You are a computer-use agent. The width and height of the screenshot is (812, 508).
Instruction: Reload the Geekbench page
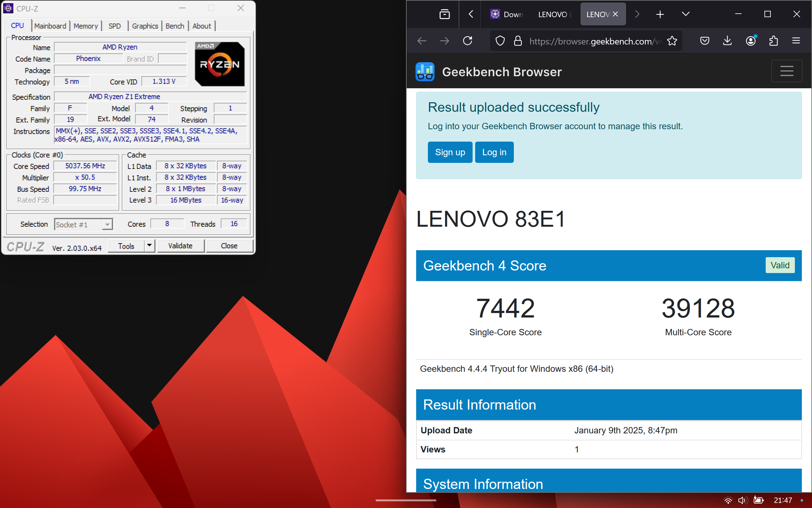468,41
